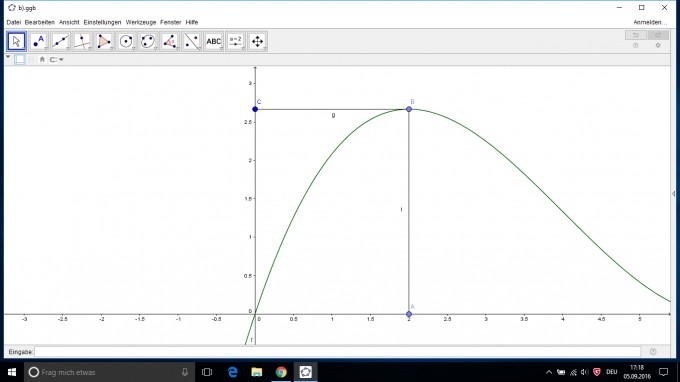The height and width of the screenshot is (382, 680).
Task: Select the Move Graphics View tool
Action: 258,42
